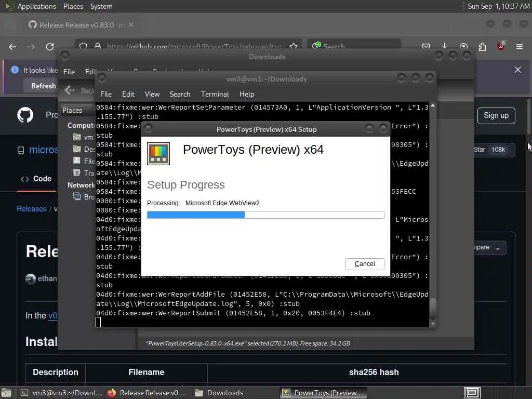The height and width of the screenshot is (399, 532).
Task: Click the Firefox URL address bar
Action: click(193, 46)
